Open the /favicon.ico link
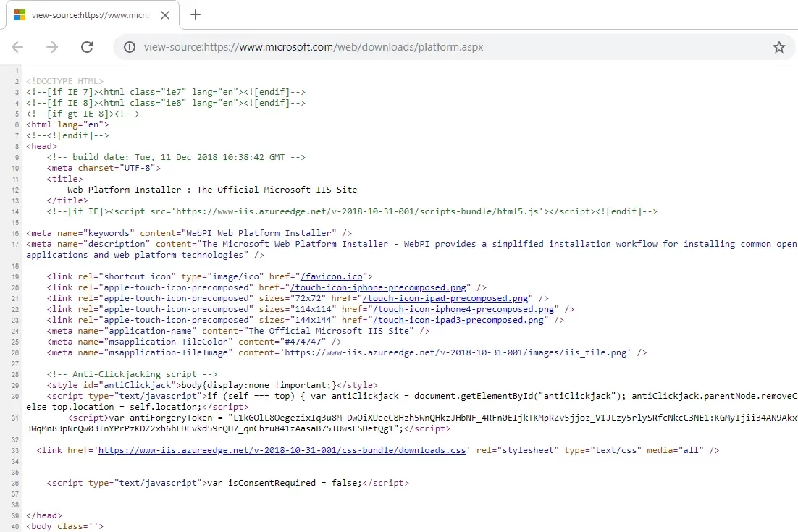Viewport: 798px width, 532px height. [333, 276]
